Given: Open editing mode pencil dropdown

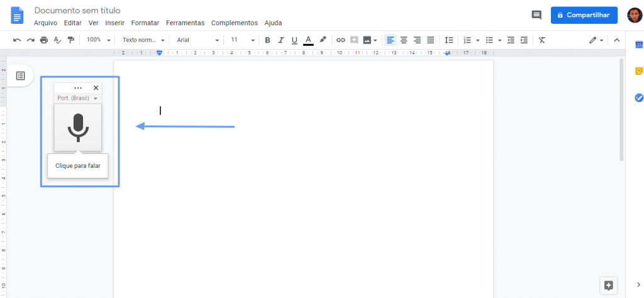Looking at the screenshot, I should point(596,40).
